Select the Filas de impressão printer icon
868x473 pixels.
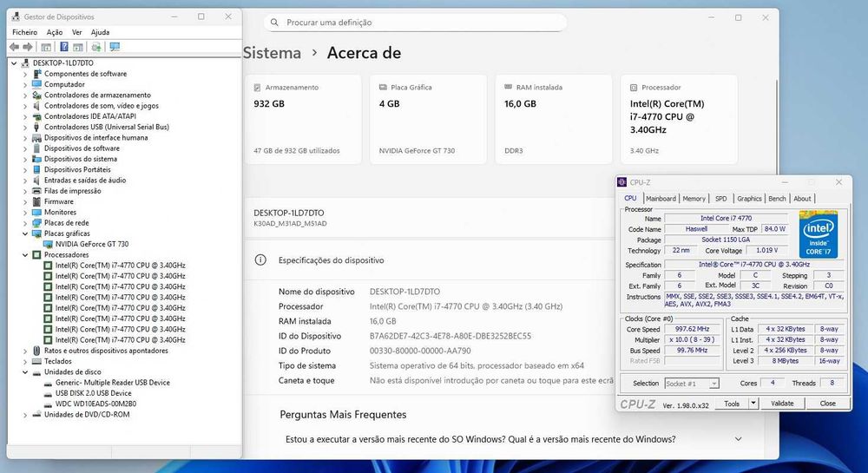coord(37,191)
